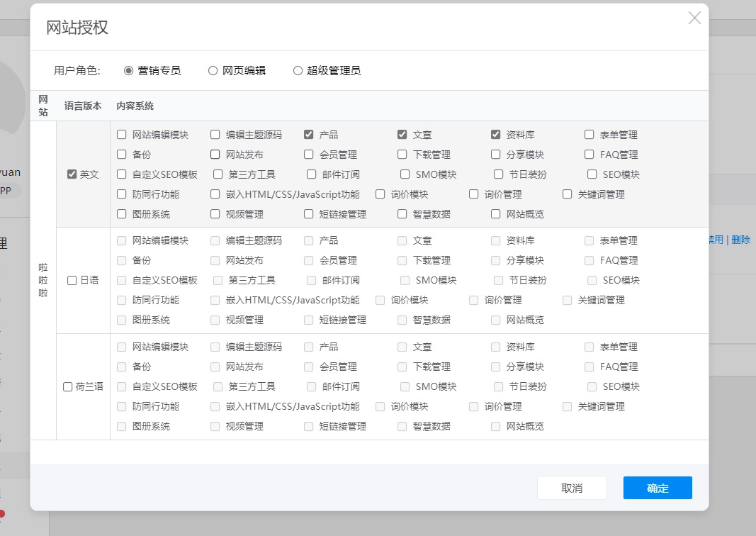Screen dimensions: 756x536
Task: Tick 网站概览 in the 英文 section
Action: [496, 213]
